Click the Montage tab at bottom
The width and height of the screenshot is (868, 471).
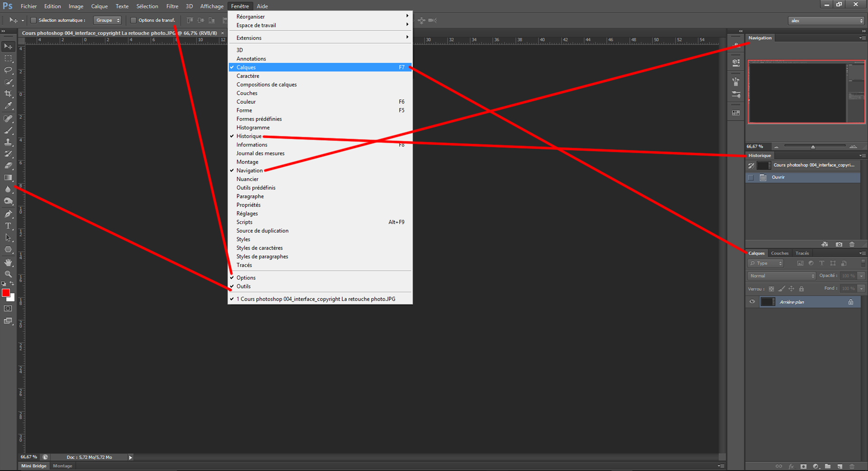(x=62, y=466)
